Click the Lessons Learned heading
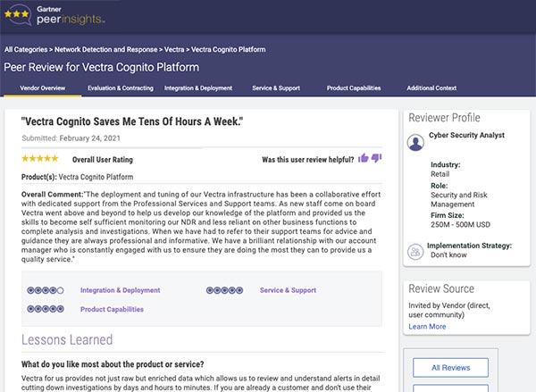The width and height of the screenshot is (536, 392). coord(67,339)
